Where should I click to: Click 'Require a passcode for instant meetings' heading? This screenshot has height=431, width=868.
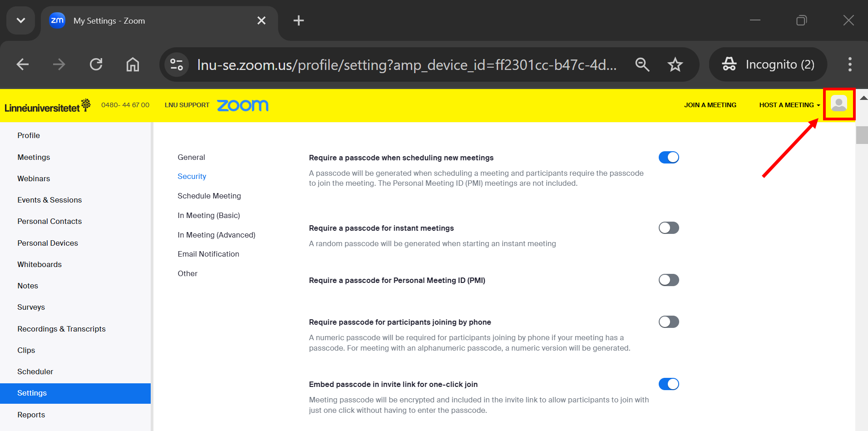381,228
